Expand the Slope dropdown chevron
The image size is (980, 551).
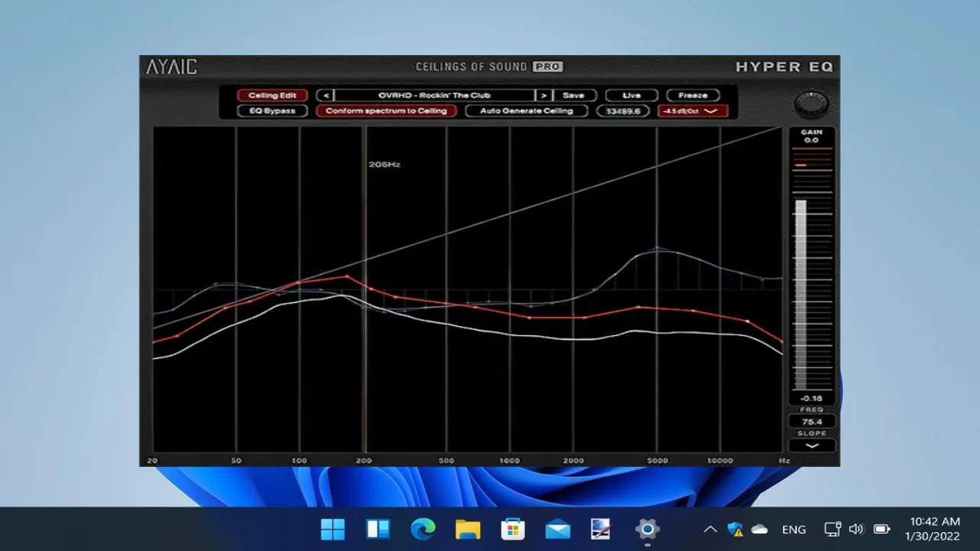[x=812, y=445]
